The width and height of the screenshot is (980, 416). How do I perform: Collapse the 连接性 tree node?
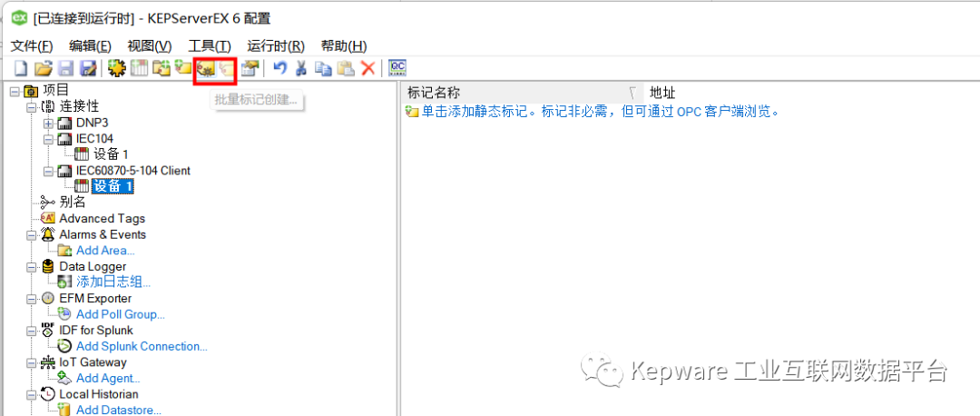pyautogui.click(x=31, y=107)
